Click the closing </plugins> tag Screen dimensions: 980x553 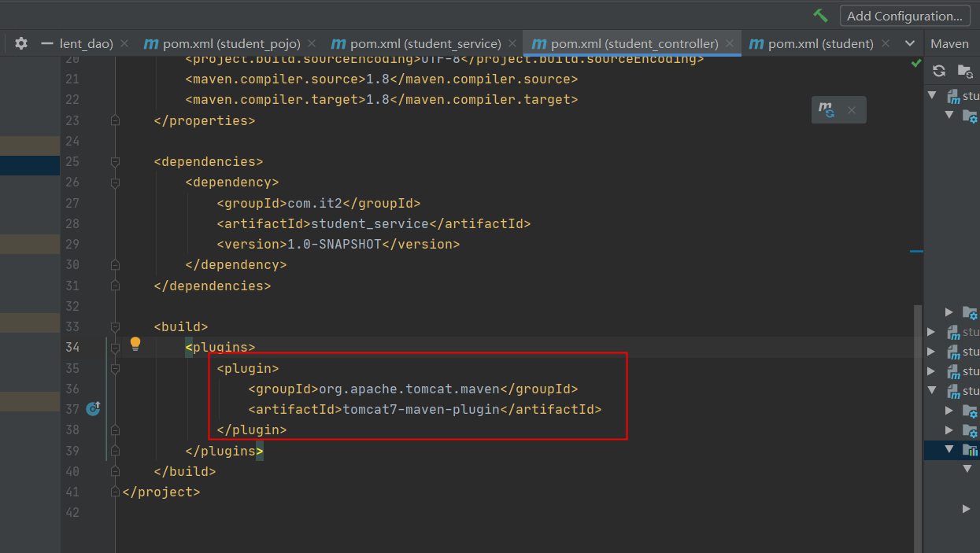224,451
